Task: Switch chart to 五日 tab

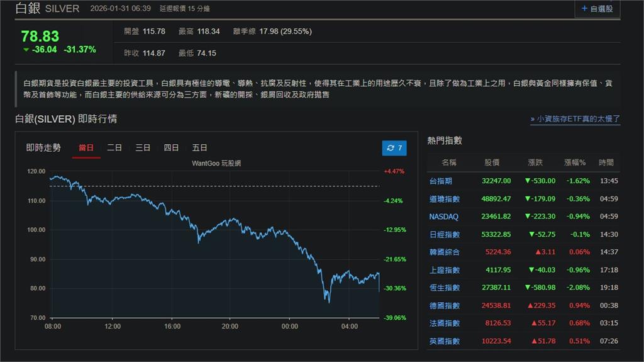Action: (x=199, y=148)
